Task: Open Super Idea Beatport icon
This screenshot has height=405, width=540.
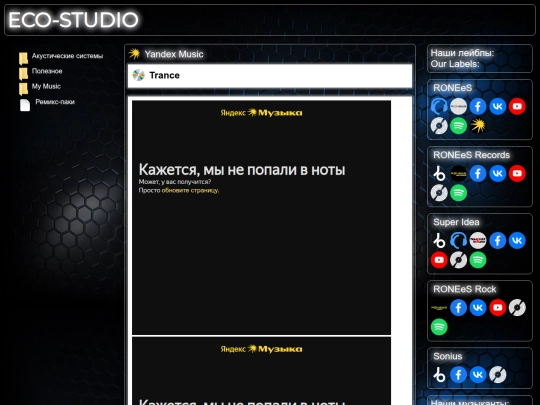Action: click(x=439, y=240)
